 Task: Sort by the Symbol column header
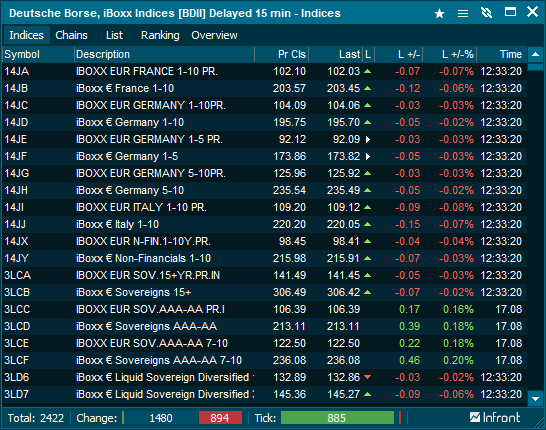click(x=38, y=54)
